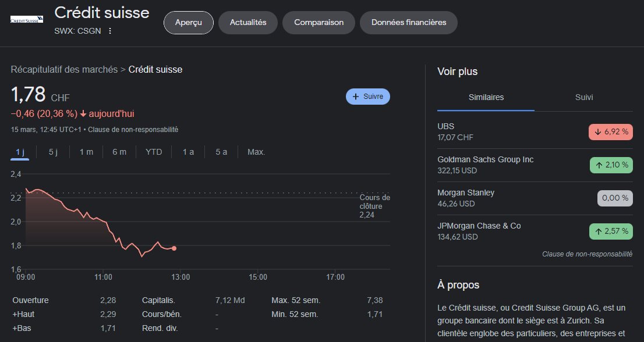Click the À propos heading
The height and width of the screenshot is (342, 644).
458,285
